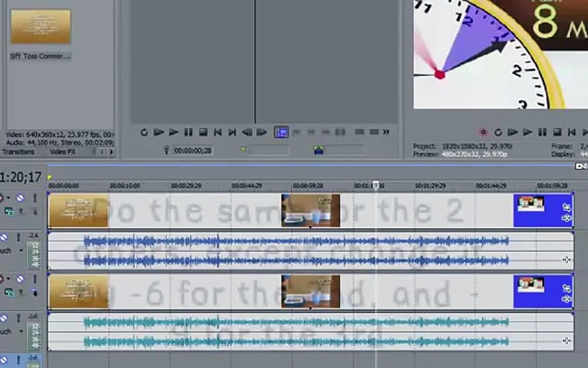Go to start in the Video Preview
The image size is (588, 368).
click(x=572, y=132)
